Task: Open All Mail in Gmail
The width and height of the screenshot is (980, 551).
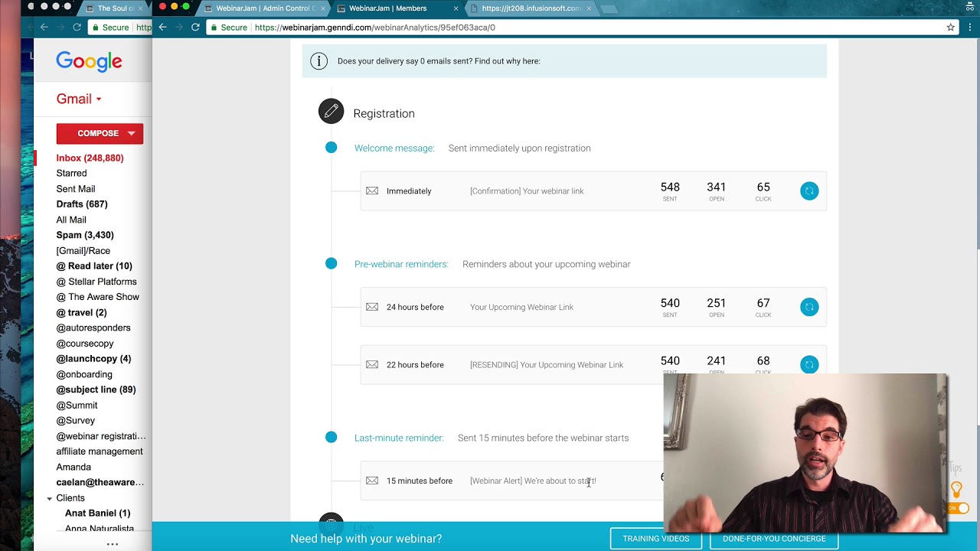Action: 71,220
